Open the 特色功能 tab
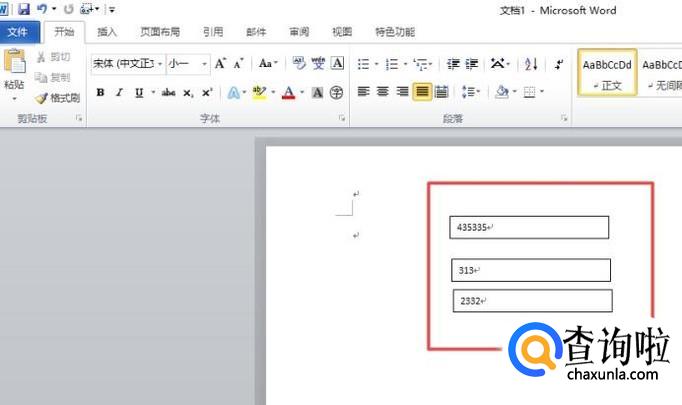This screenshot has width=682, height=405. point(395,32)
